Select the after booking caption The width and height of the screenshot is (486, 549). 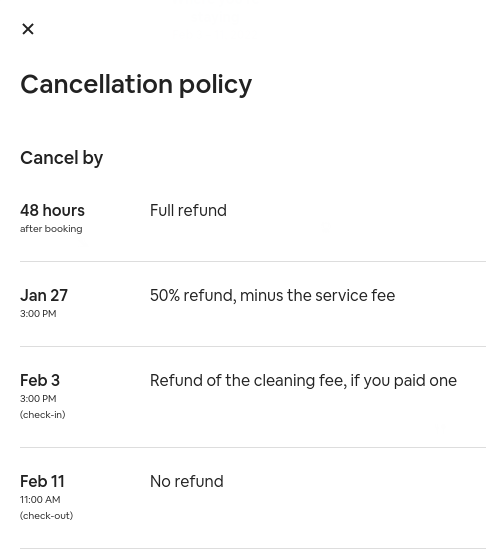pyautogui.click(x=51, y=229)
